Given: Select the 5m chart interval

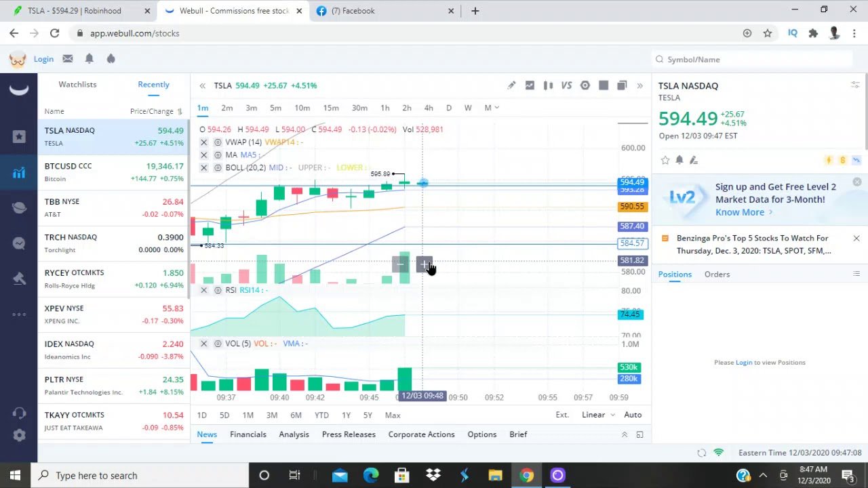Looking at the screenshot, I should pos(275,108).
